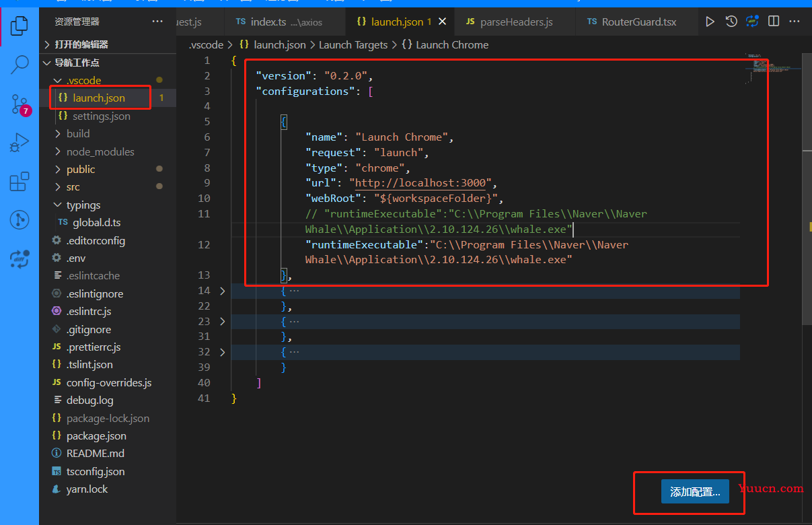Click the "0.2.0" version value
This screenshot has width=812, height=525.
(345, 75)
